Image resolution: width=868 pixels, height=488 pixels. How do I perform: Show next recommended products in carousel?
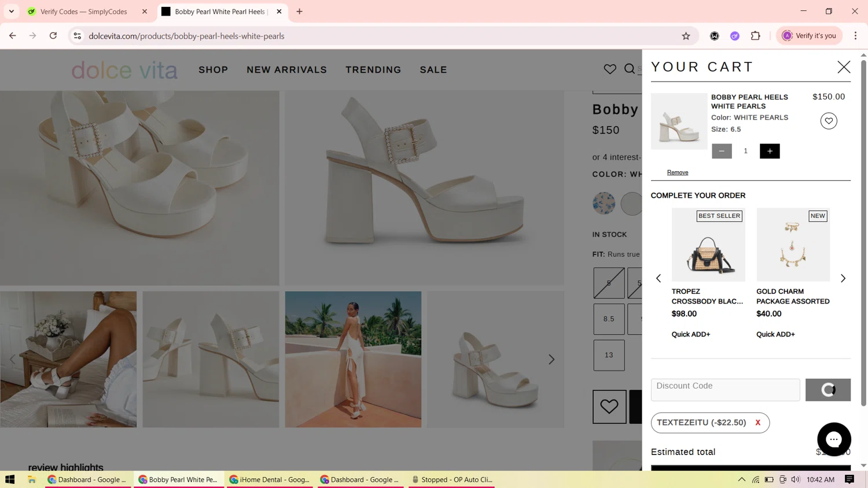tap(843, 278)
